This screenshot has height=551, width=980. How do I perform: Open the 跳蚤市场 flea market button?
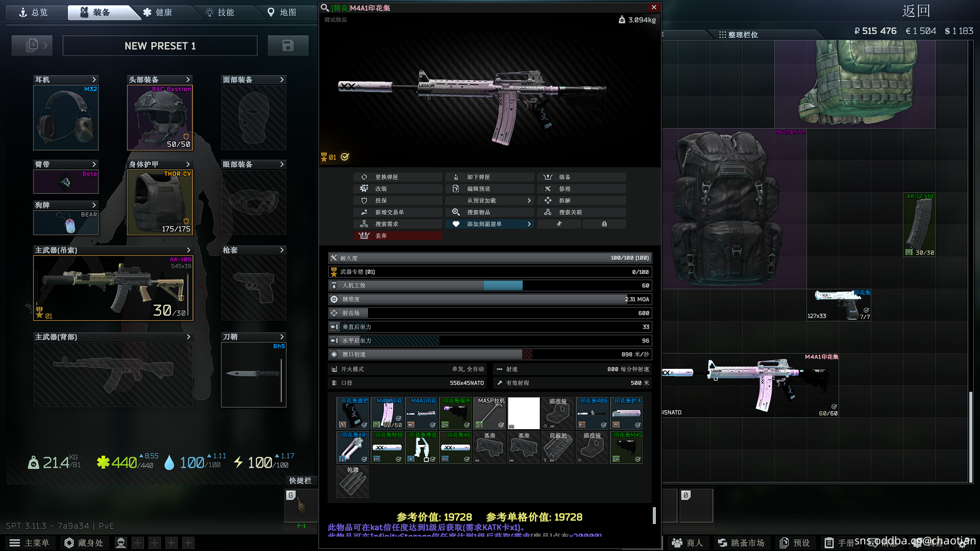click(x=741, y=543)
